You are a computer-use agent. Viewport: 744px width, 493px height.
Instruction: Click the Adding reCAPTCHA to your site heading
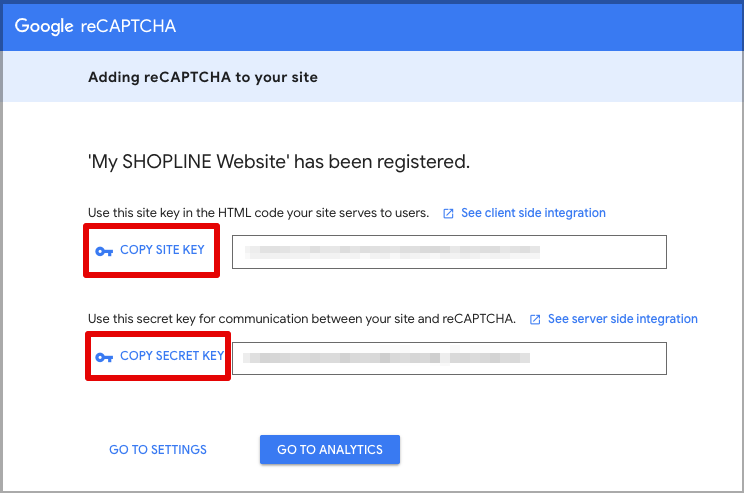(203, 77)
